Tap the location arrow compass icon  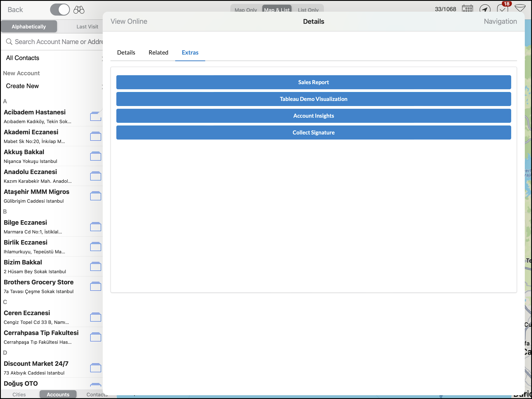[485, 9]
